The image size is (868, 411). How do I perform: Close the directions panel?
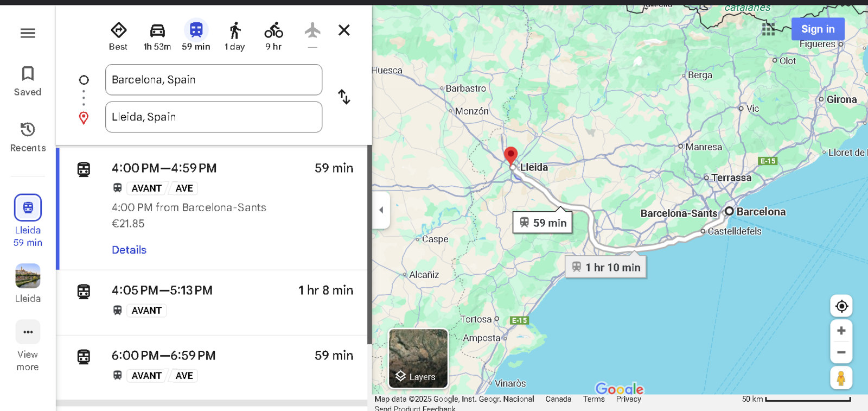point(344,30)
